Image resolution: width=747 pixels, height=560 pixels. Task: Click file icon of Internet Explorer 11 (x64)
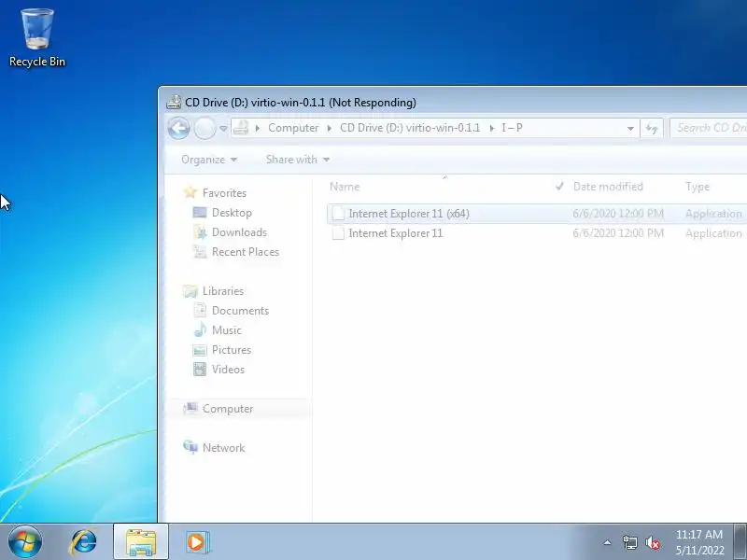tap(338, 214)
